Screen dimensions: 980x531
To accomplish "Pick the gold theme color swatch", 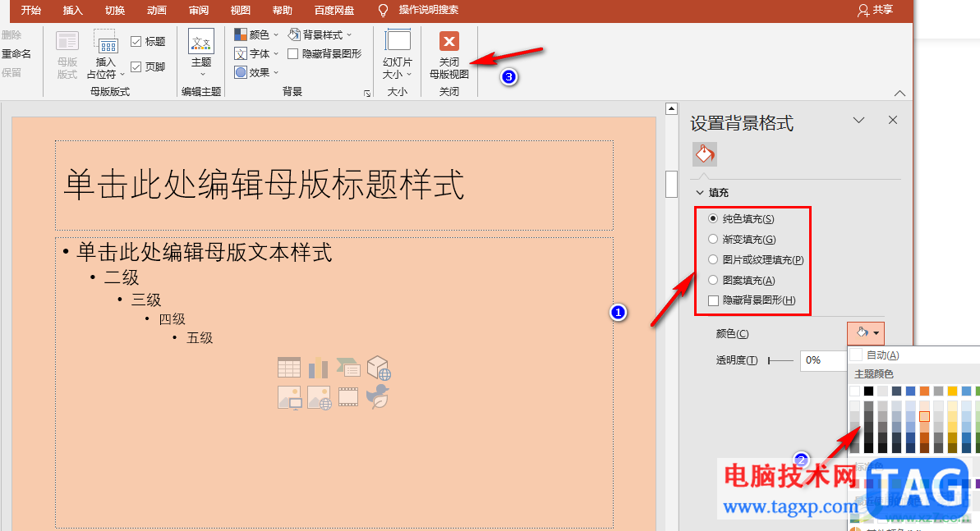I will point(953,391).
